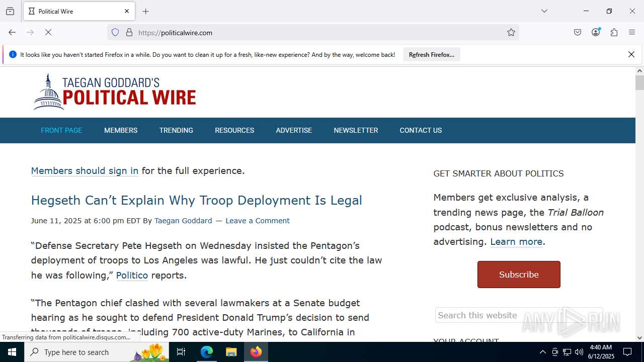Image resolution: width=644 pixels, height=362 pixels.
Task: Click the Leave a Comment link
Action: [258, 221]
